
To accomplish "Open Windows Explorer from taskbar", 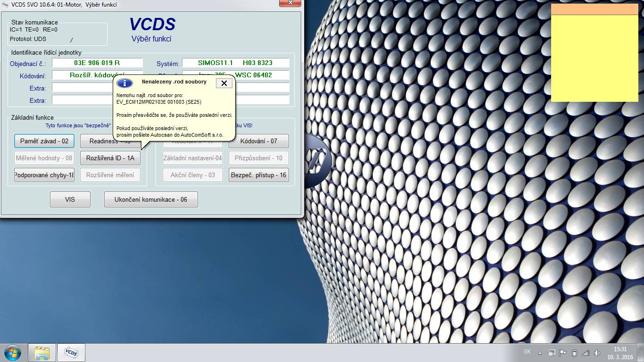I will coord(42,353).
